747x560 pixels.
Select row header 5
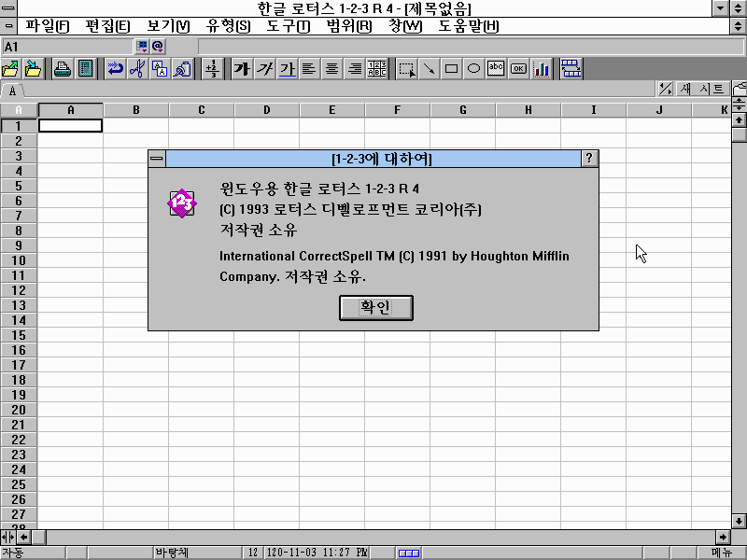pos(19,186)
